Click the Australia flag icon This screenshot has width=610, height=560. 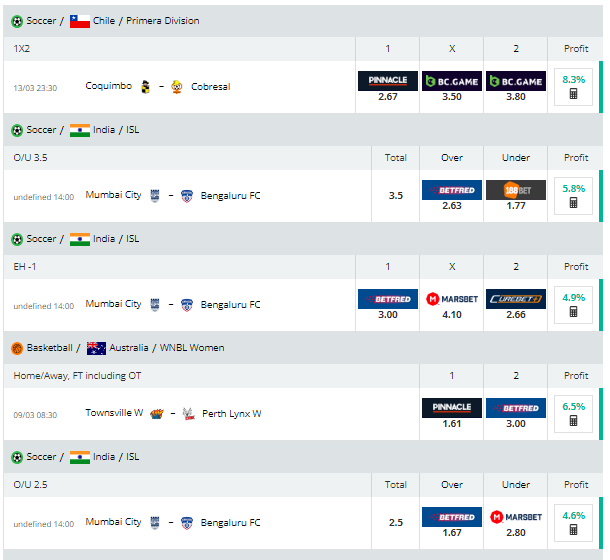[96, 348]
